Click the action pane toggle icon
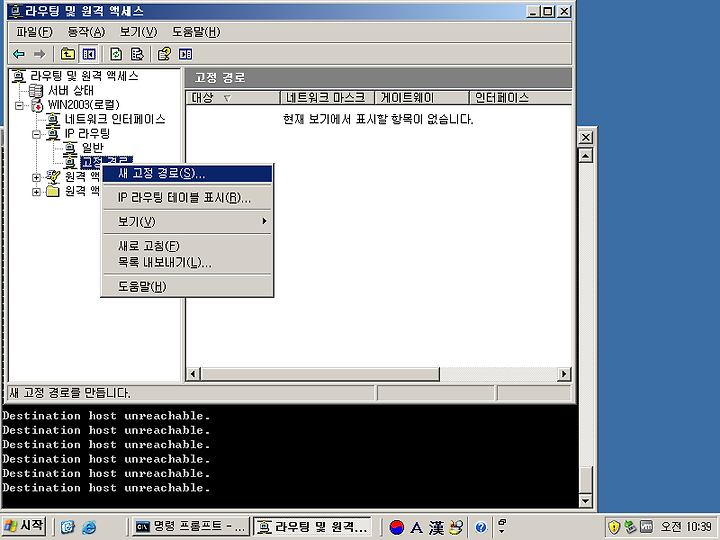 [186, 54]
